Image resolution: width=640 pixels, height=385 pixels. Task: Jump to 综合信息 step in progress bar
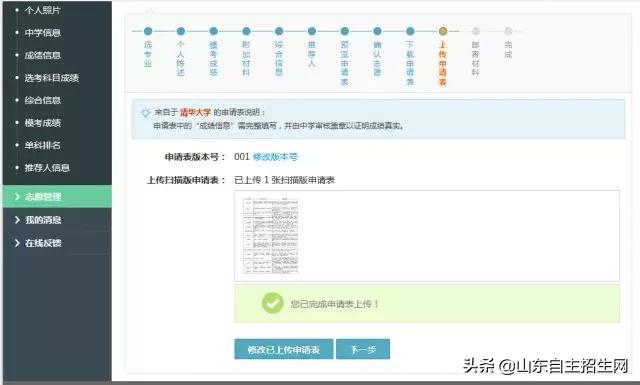[x=279, y=31]
